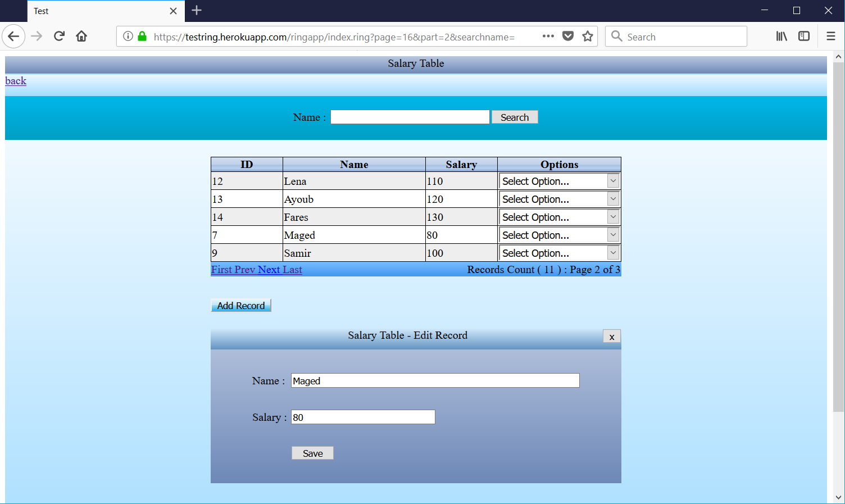Bookmark this page with the star icon
The height and width of the screenshot is (504, 845).
(x=587, y=36)
